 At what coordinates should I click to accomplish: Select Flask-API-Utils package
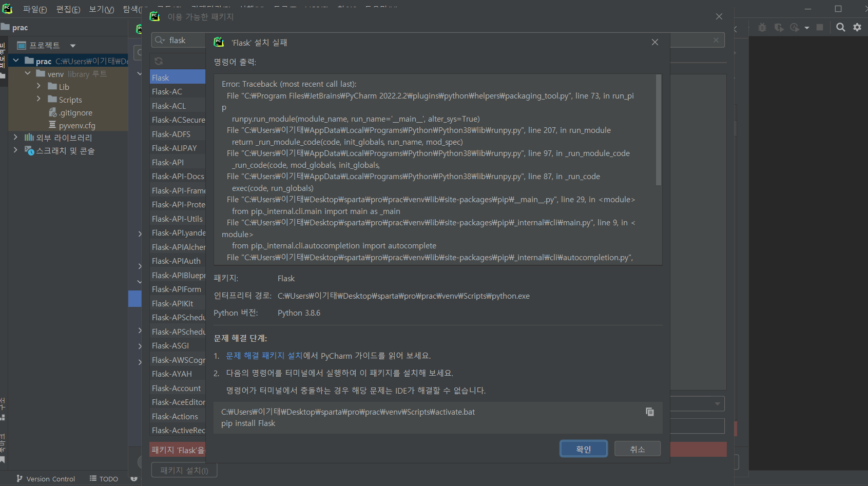tap(178, 219)
